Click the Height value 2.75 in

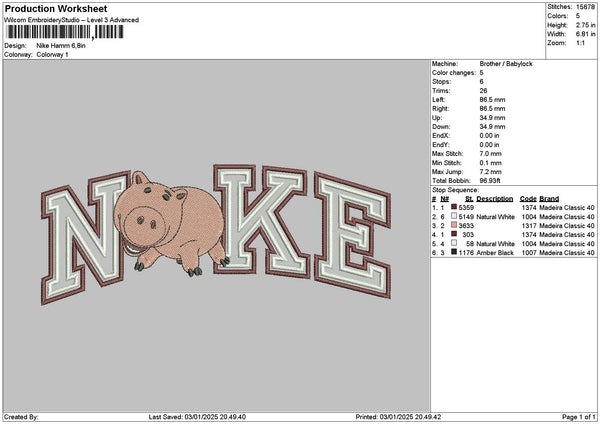click(x=585, y=25)
